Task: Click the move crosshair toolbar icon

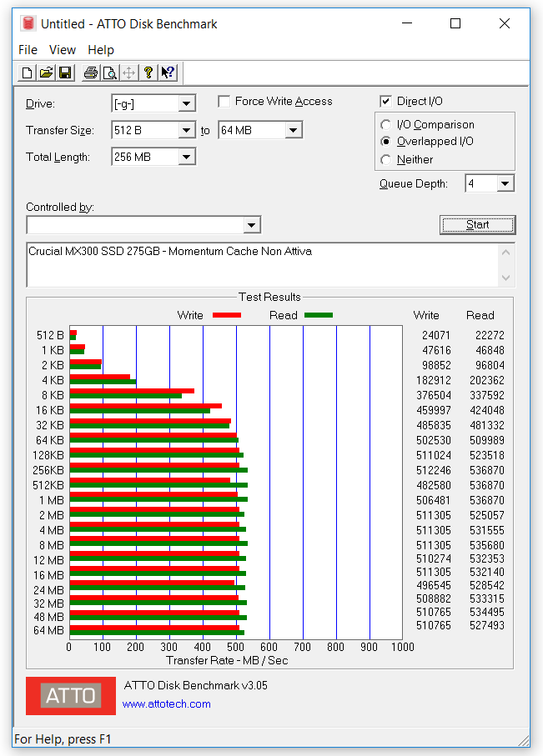Action: [129, 73]
